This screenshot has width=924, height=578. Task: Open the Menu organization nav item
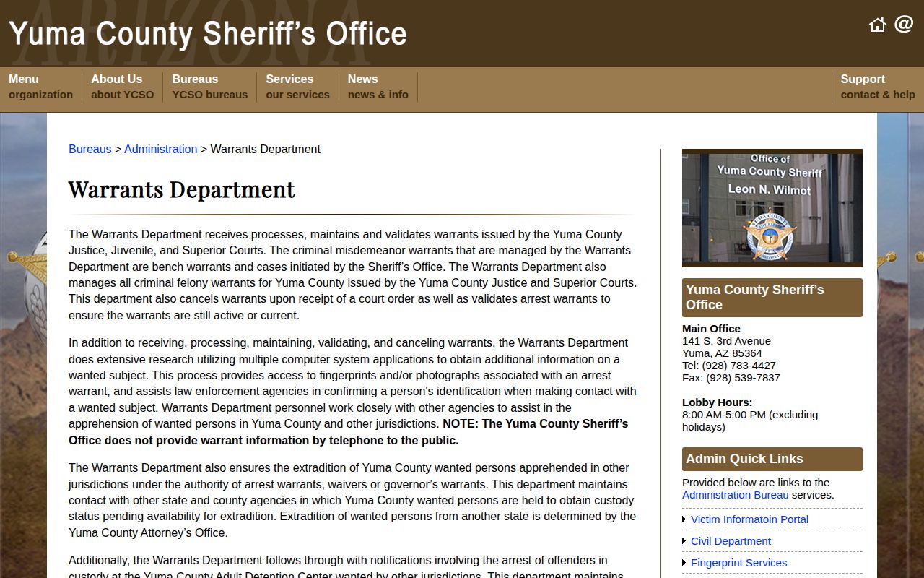pyautogui.click(x=40, y=87)
